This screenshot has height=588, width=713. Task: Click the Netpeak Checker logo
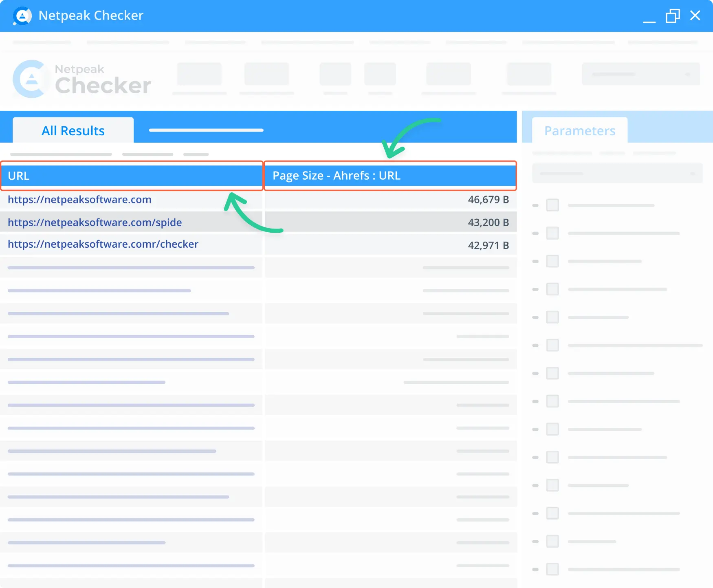tap(82, 79)
